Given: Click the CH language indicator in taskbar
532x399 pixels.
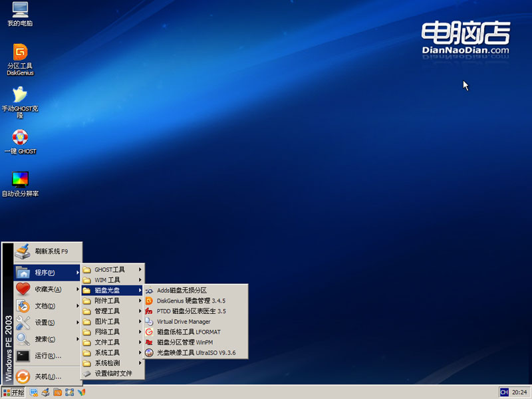Looking at the screenshot, I should point(505,392).
